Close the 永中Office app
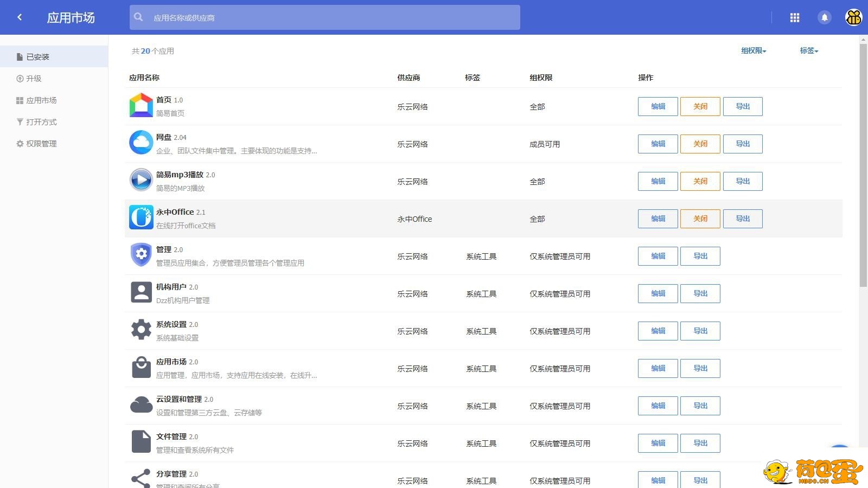Viewport: 868px width, 488px height. [700, 219]
